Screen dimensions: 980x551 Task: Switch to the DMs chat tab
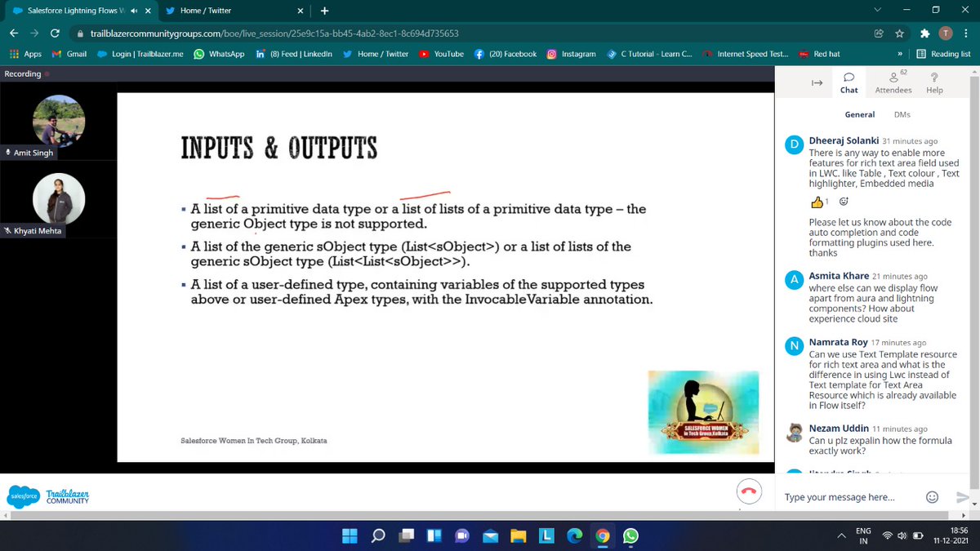point(902,114)
